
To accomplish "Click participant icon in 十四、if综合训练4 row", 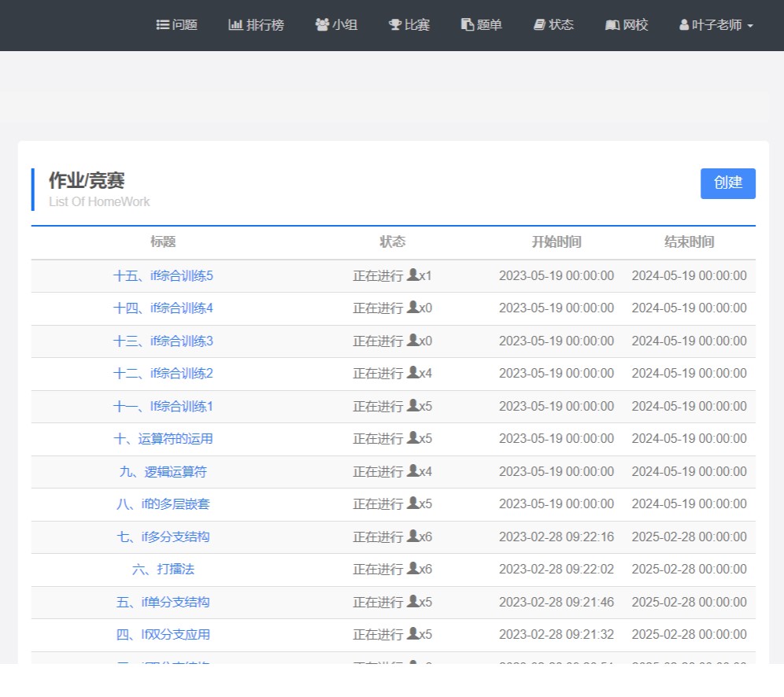I will click(x=413, y=307).
